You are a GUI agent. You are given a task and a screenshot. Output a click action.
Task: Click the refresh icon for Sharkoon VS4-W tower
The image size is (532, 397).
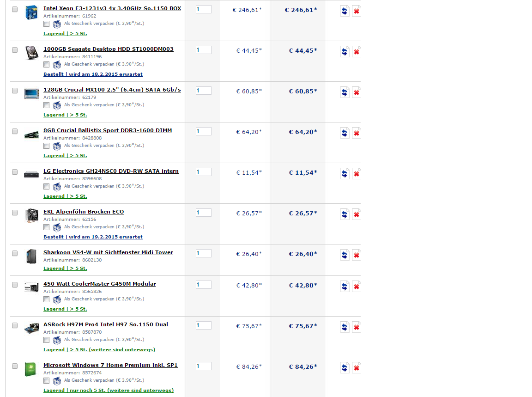point(345,255)
